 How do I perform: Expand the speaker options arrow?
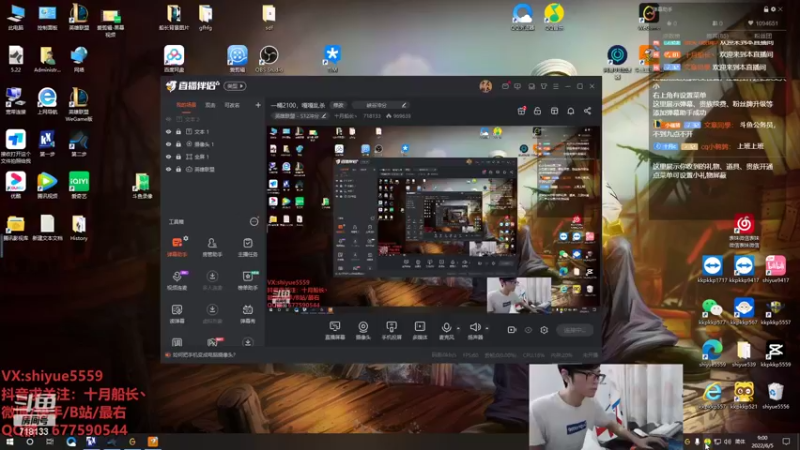[x=487, y=329]
